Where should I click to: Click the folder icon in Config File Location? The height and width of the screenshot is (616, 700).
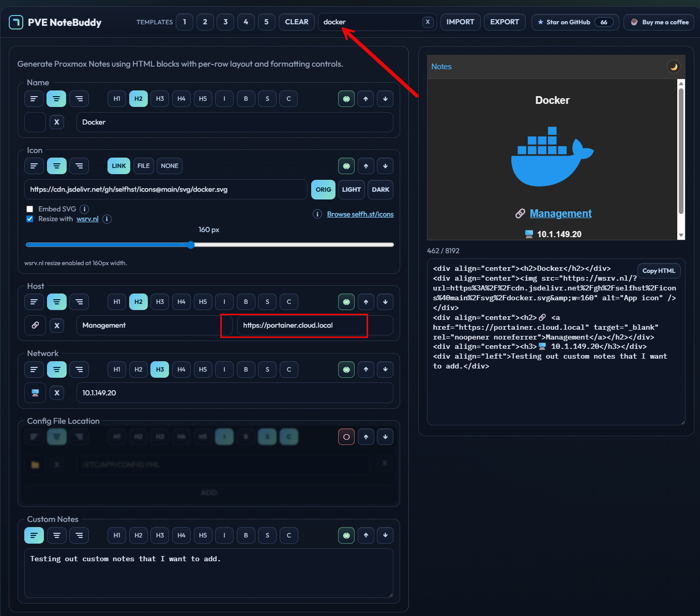tap(35, 464)
